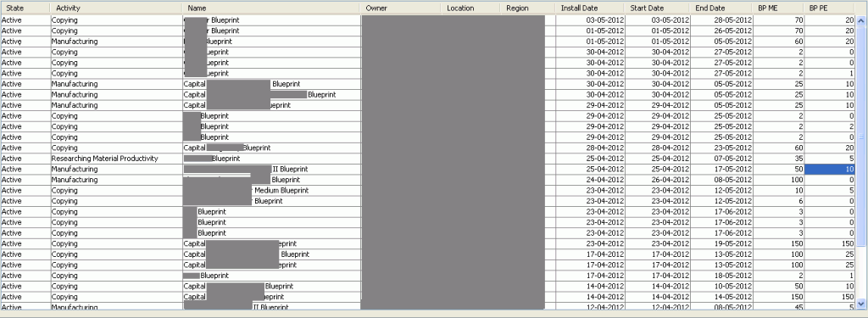The image size is (868, 318).
Task: Click the Start Date column header
Action: click(657, 8)
